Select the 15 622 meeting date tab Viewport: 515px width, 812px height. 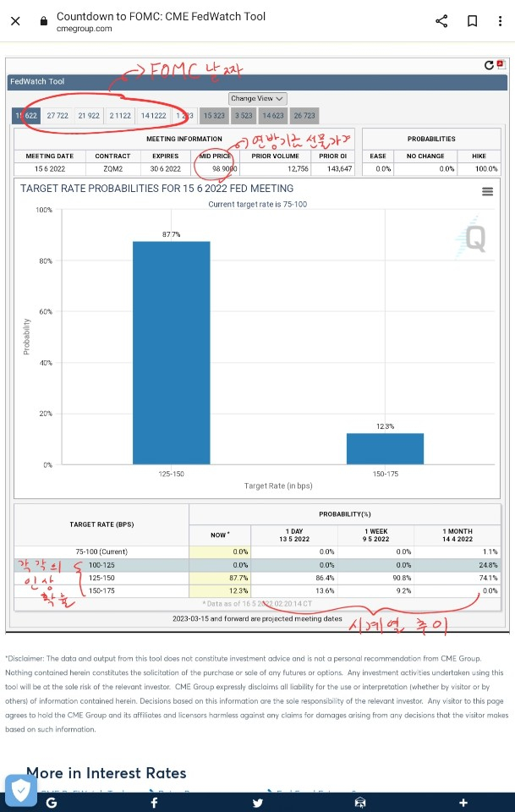coord(26,116)
